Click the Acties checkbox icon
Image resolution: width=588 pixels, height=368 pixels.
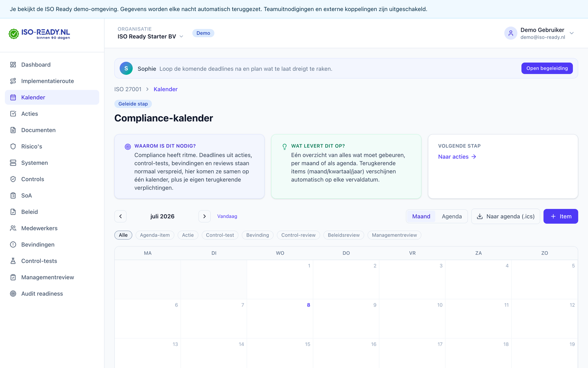point(13,114)
